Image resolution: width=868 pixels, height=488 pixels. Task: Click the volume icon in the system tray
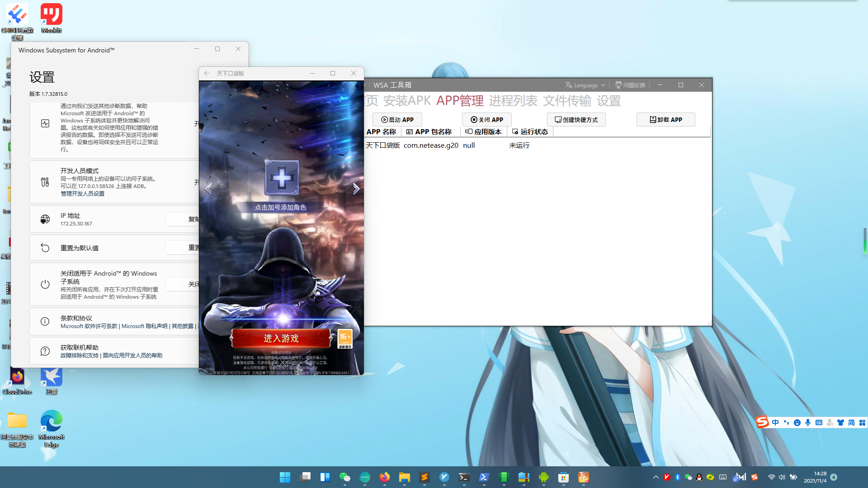[782, 477]
